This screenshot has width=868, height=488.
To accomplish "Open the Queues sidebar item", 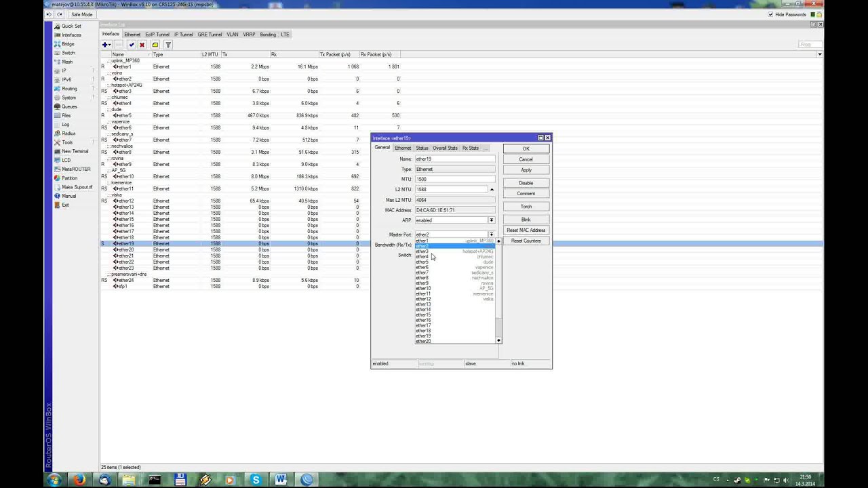I will 69,106.
